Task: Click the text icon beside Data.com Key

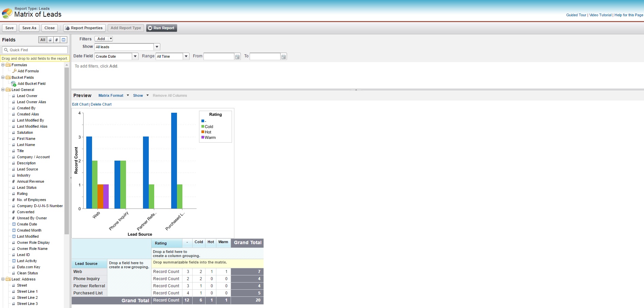Action: pyautogui.click(x=14, y=267)
